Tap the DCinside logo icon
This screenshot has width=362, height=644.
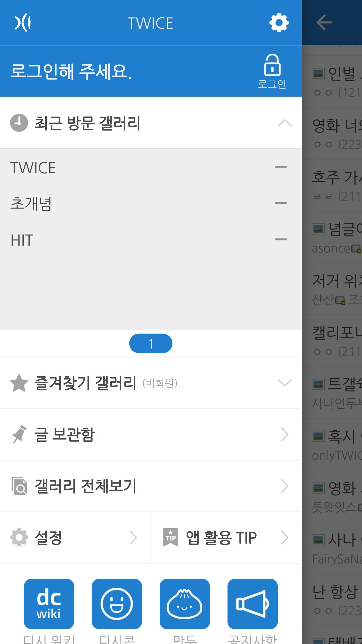22,23
